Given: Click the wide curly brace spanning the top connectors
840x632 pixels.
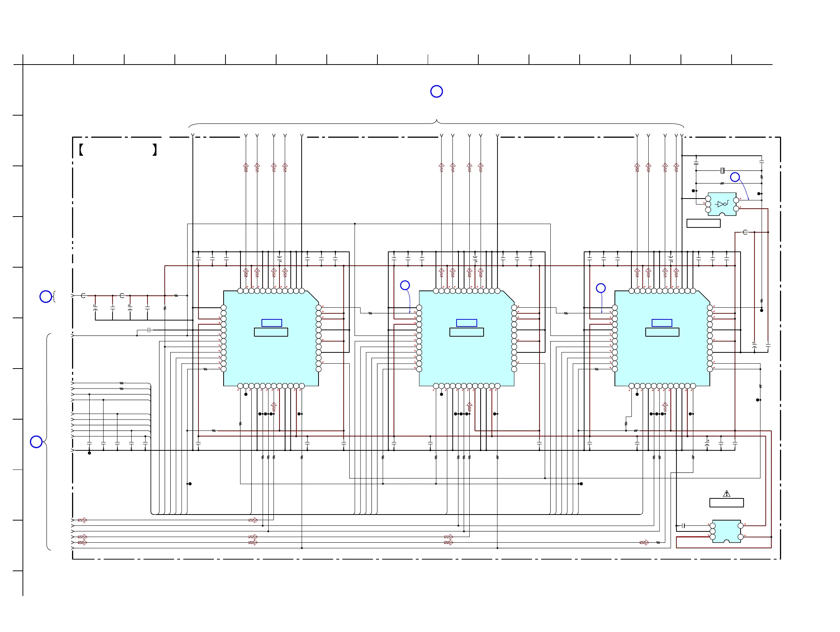Looking at the screenshot, I should pyautogui.click(x=436, y=123).
